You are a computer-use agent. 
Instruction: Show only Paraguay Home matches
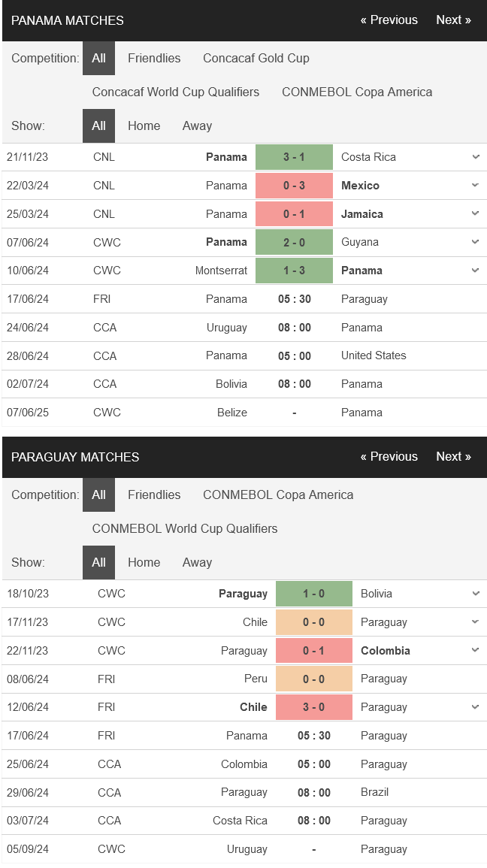coord(144,562)
